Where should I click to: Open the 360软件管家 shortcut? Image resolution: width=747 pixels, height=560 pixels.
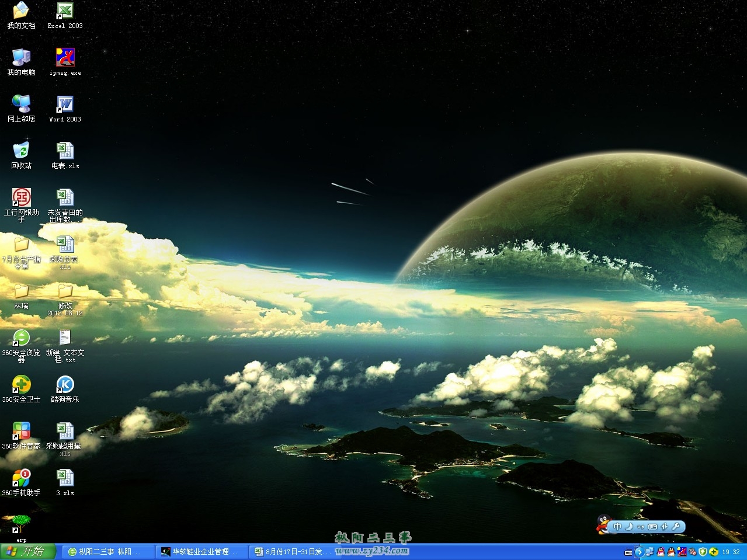(x=21, y=436)
